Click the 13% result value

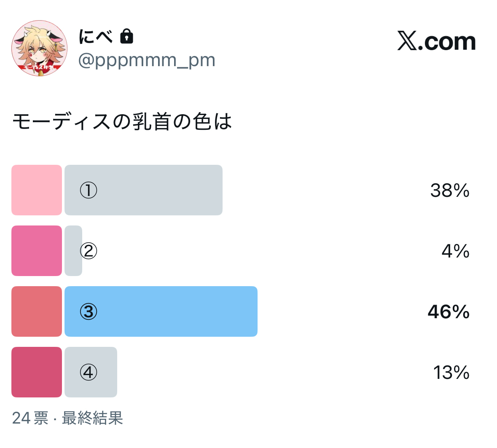click(451, 373)
